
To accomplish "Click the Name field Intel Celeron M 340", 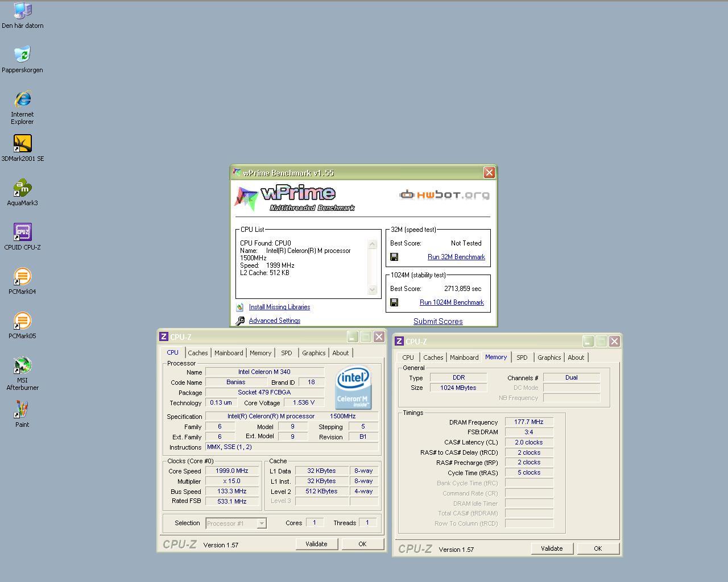I will (x=264, y=372).
